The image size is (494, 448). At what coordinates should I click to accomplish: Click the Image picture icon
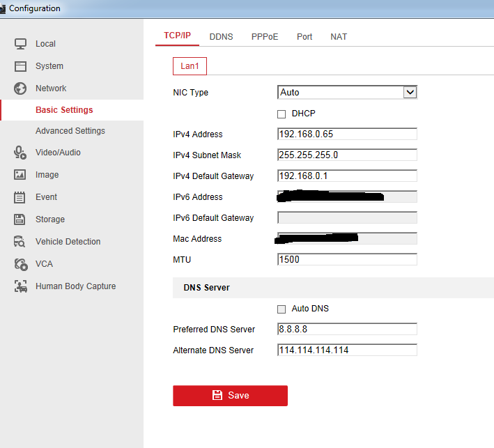[20, 175]
